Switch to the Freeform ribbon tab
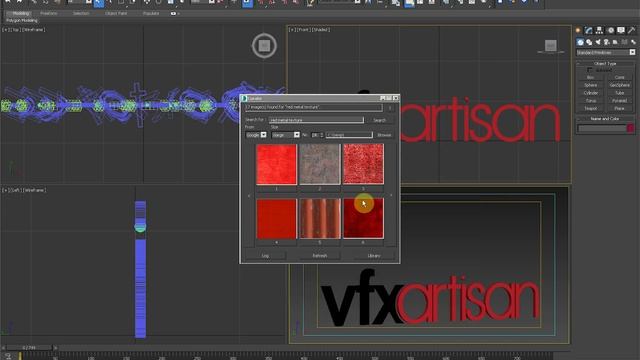 pos(49,13)
